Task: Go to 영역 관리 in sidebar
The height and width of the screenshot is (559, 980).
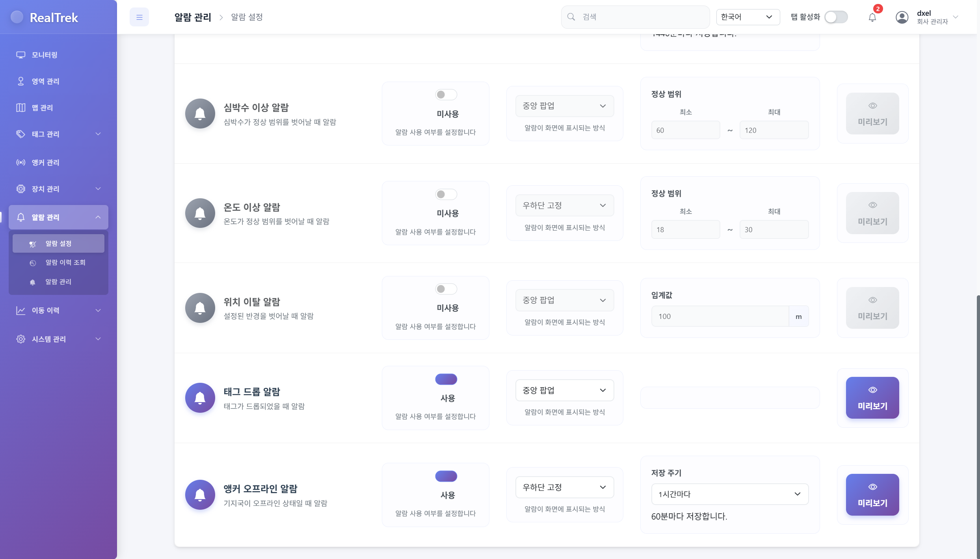Action: (x=46, y=81)
